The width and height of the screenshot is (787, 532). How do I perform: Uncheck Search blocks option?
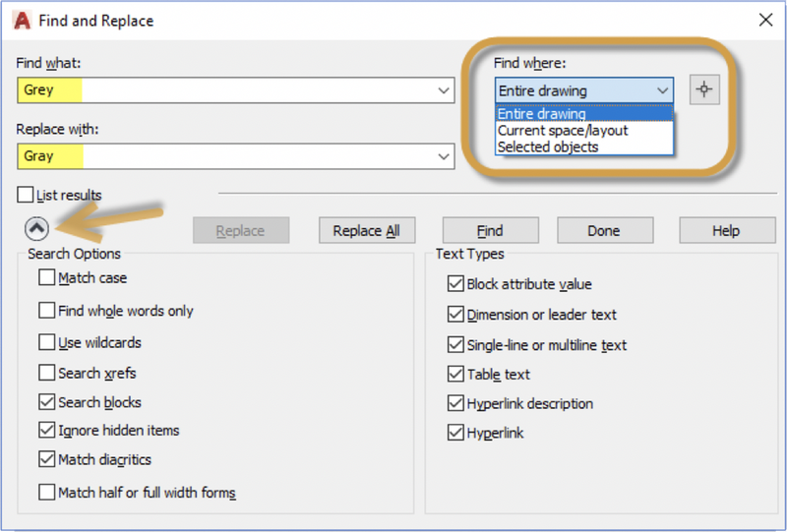pos(47,402)
